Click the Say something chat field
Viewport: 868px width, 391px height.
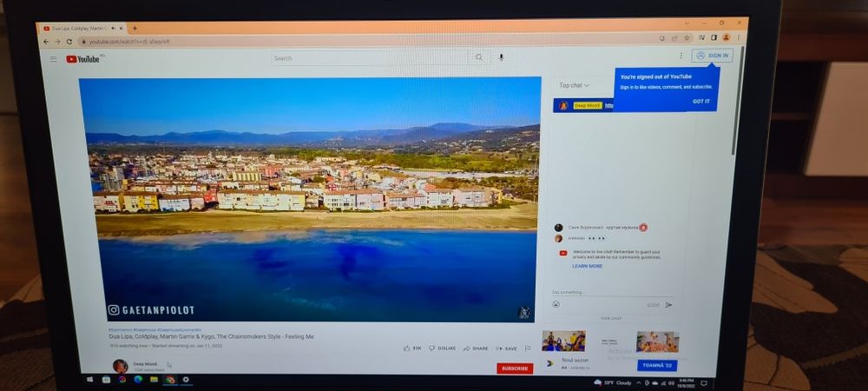[x=612, y=293]
